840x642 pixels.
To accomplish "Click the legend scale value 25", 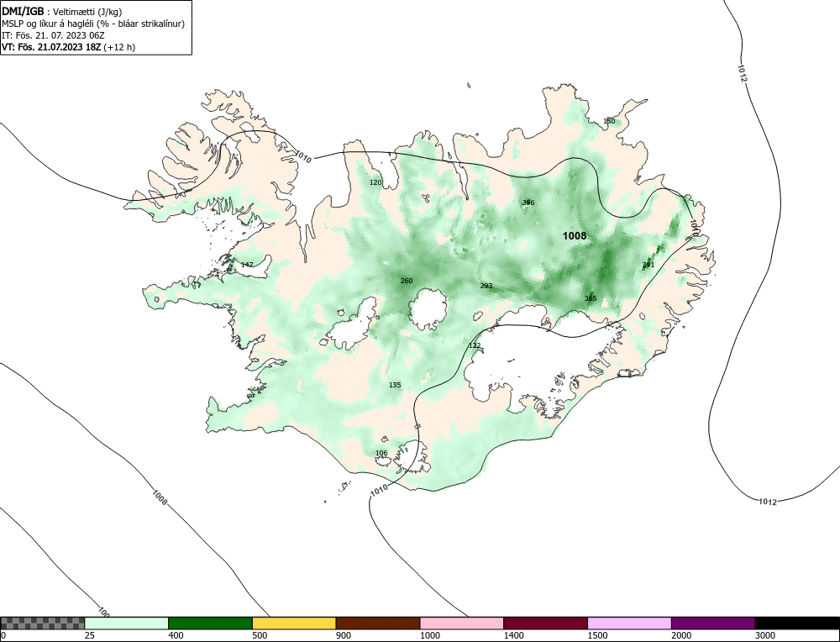I will pyautogui.click(x=90, y=635).
